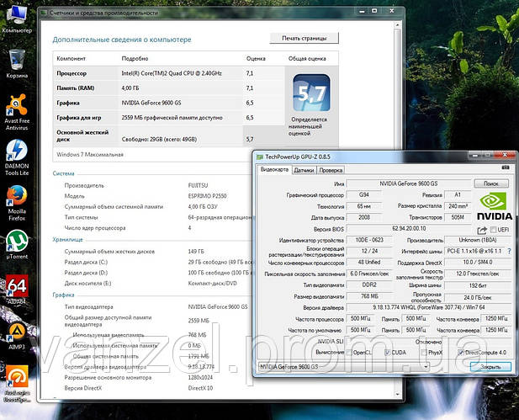The width and height of the screenshot is (519, 420).
Task: Click the ESPRIMO P2550 model value
Action: 207,196
